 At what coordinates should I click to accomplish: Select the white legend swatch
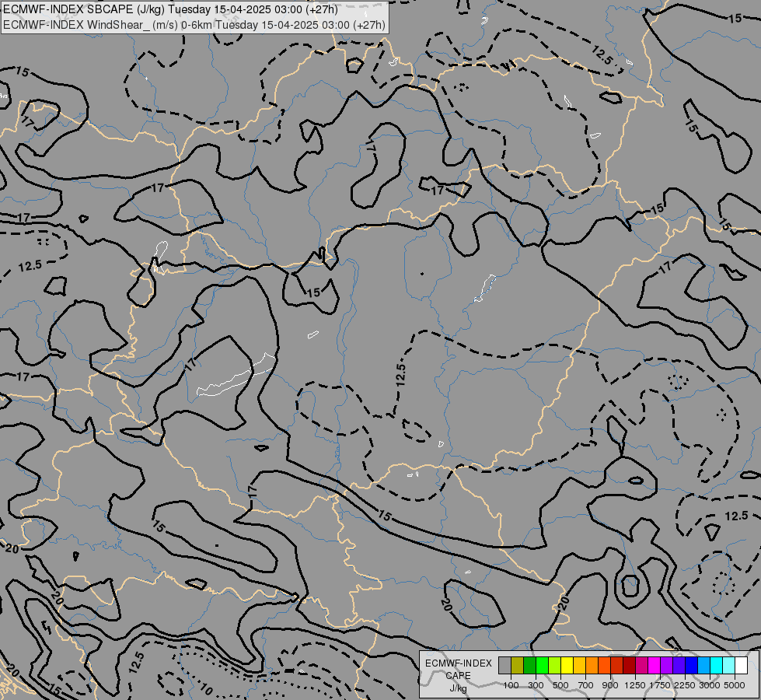pos(741,665)
